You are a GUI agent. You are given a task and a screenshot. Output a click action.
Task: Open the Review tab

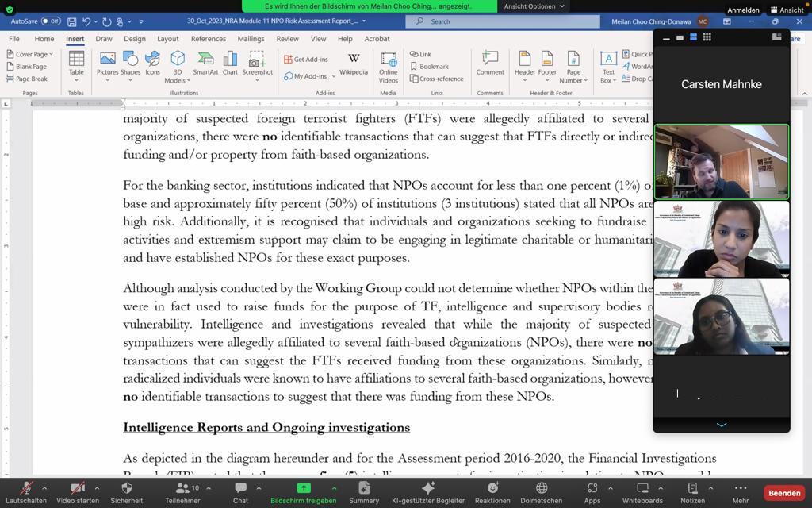(287, 39)
